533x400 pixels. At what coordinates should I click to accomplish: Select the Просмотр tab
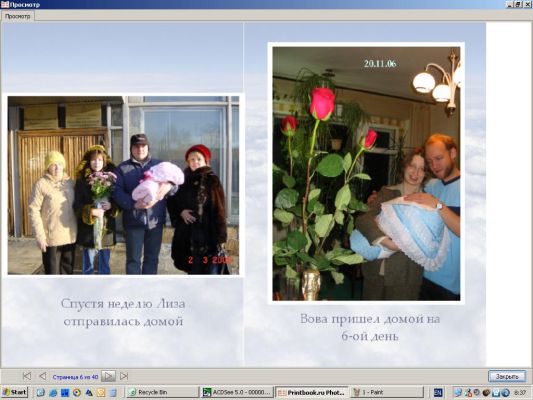pyautogui.click(x=17, y=16)
